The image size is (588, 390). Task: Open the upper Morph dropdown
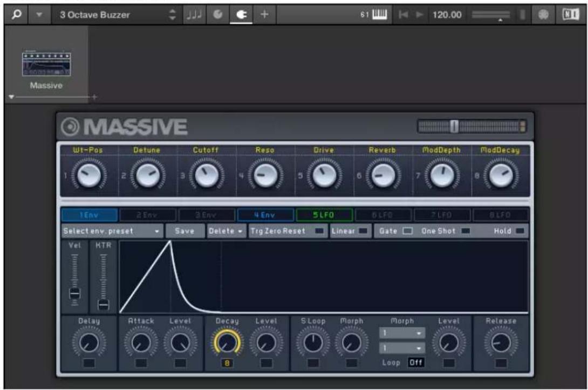(x=402, y=333)
